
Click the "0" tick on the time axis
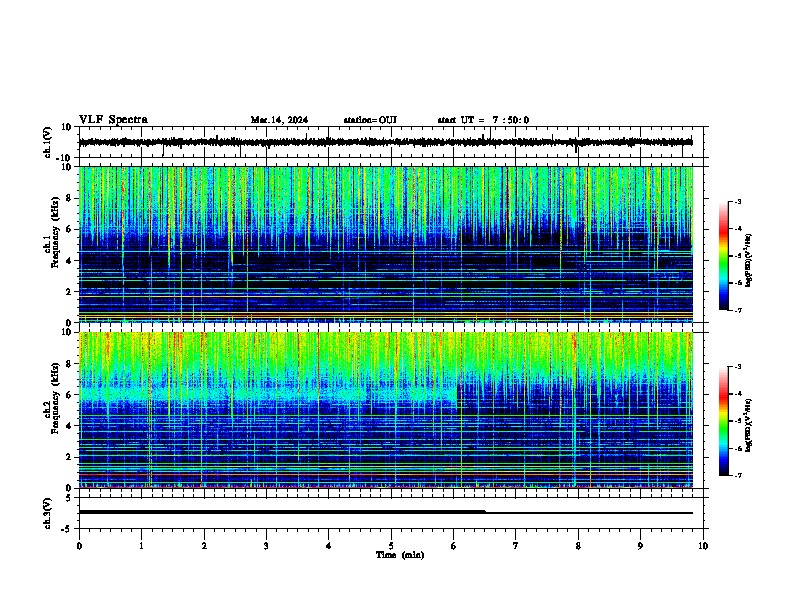point(79,546)
